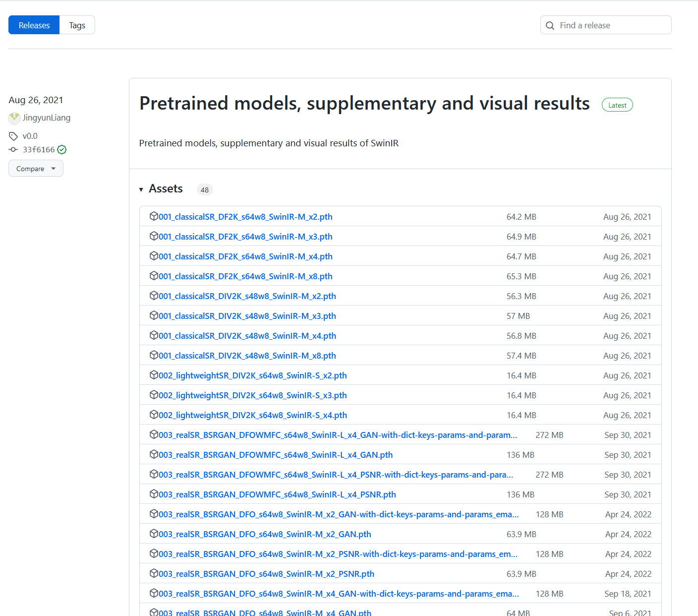698x616 pixels.
Task: Click package icon for DIV2K s48w8 x4.pth
Action: (x=154, y=335)
